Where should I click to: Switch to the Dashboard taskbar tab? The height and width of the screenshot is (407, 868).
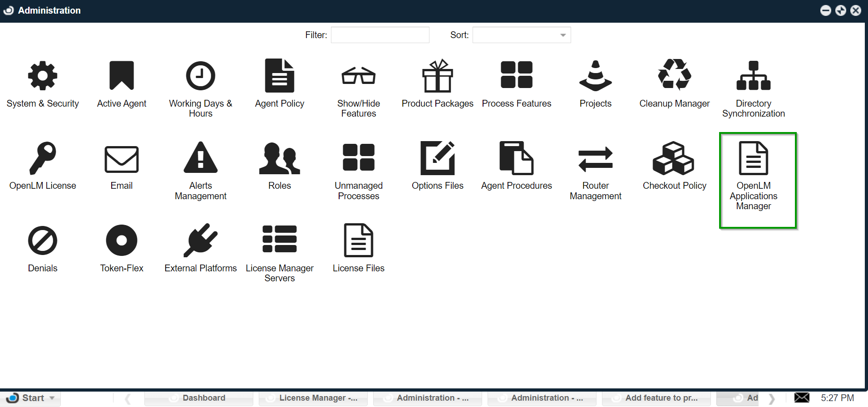pos(199,398)
